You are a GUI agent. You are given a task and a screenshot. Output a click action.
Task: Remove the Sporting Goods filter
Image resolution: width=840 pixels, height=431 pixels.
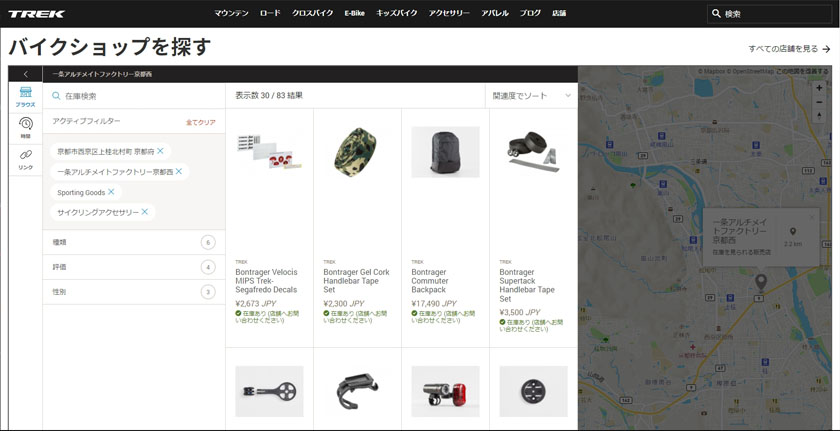tap(111, 192)
